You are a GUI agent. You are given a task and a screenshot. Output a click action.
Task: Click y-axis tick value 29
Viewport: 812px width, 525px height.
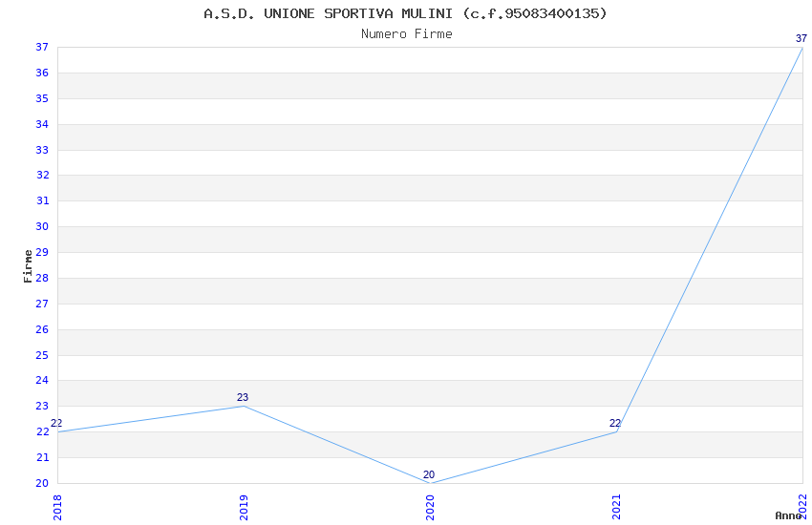coord(42,252)
